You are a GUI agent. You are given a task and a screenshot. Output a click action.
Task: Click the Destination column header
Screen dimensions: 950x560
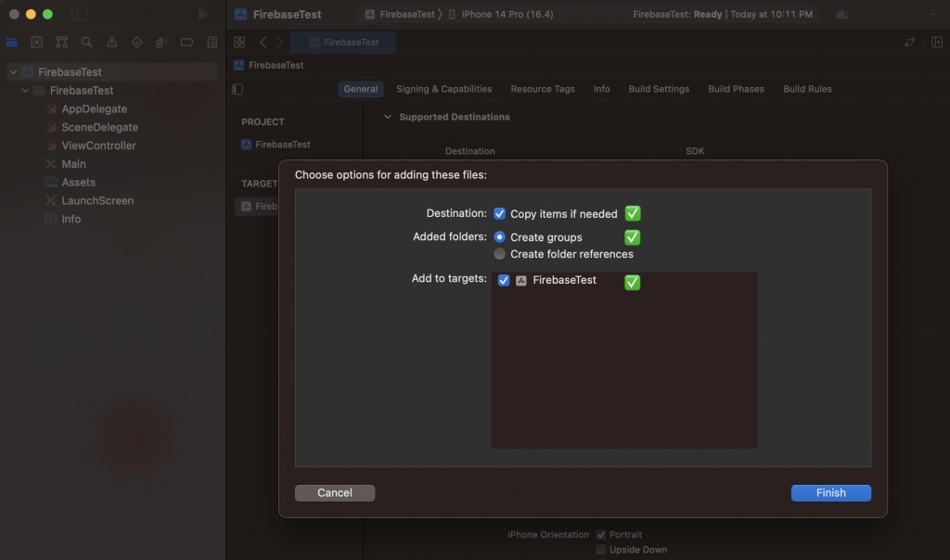pyautogui.click(x=470, y=151)
